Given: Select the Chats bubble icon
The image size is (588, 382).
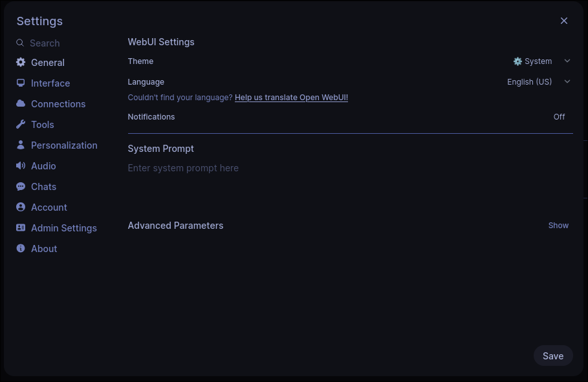Looking at the screenshot, I should (x=21, y=186).
